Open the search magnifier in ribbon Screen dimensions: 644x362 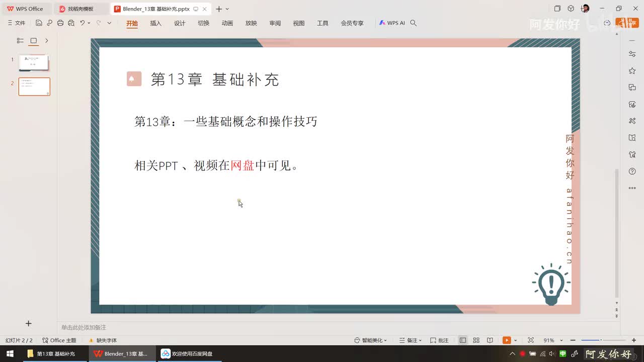click(x=414, y=23)
